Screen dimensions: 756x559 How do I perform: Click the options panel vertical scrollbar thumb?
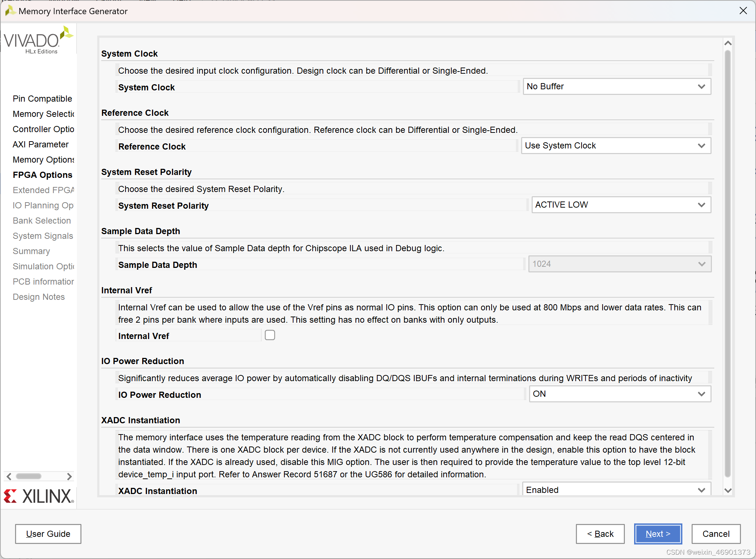tap(728, 264)
